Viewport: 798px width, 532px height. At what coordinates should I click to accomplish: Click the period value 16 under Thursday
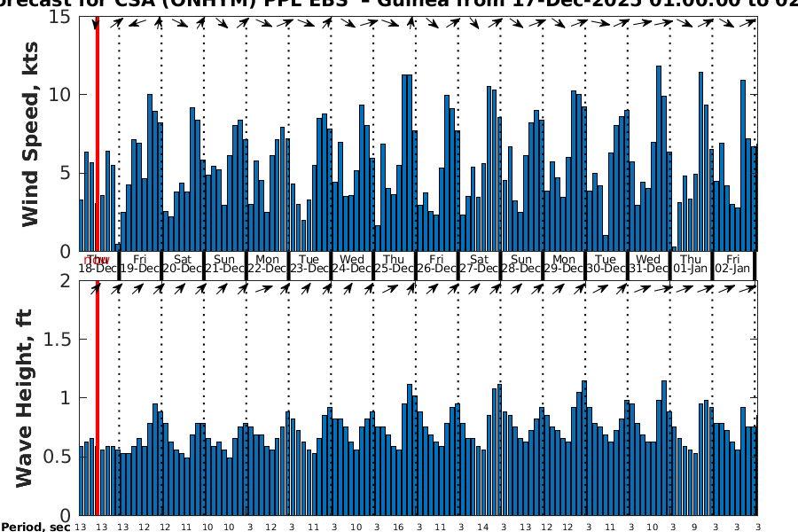(x=398, y=528)
